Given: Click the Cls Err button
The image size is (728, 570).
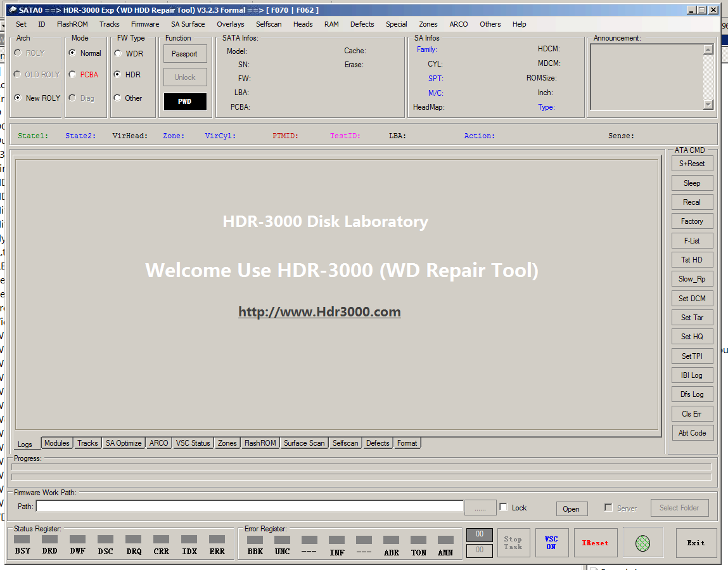Looking at the screenshot, I should coord(692,414).
